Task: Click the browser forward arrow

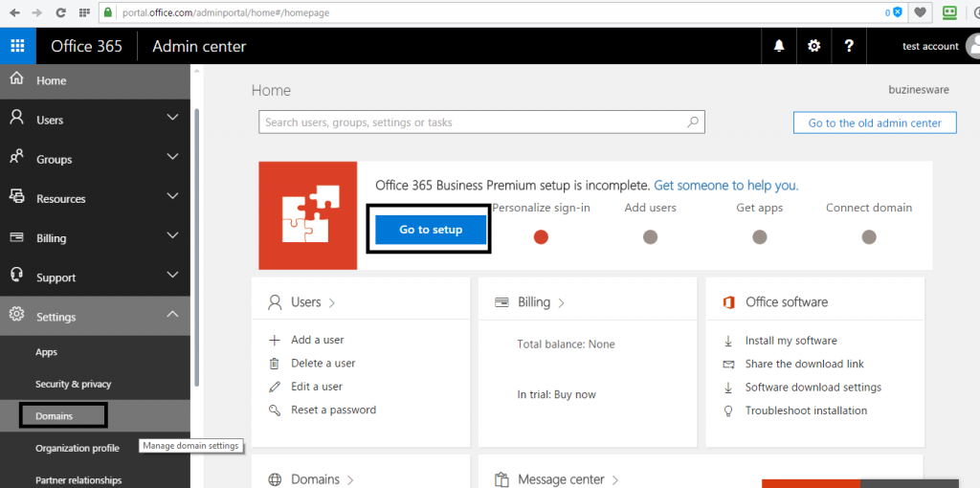Action: [x=37, y=12]
